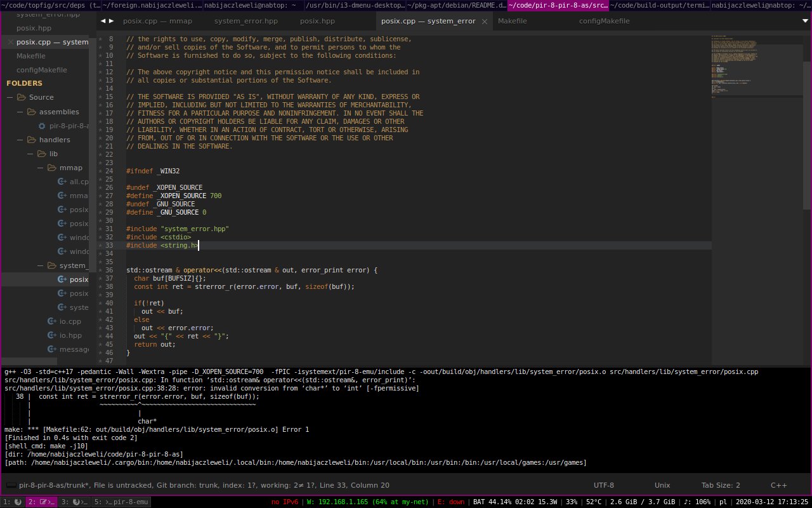
Task: Click the tab scroll left arrow
Action: [103, 21]
